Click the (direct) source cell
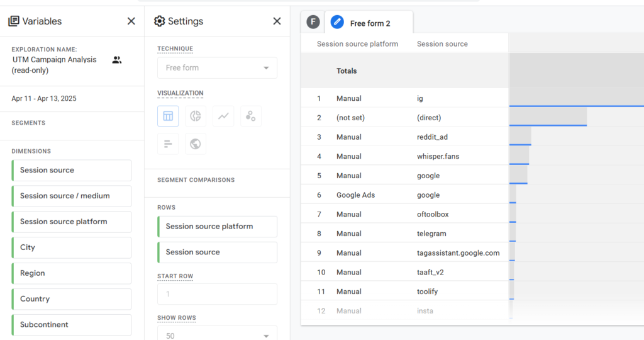644x340 pixels. tap(429, 118)
